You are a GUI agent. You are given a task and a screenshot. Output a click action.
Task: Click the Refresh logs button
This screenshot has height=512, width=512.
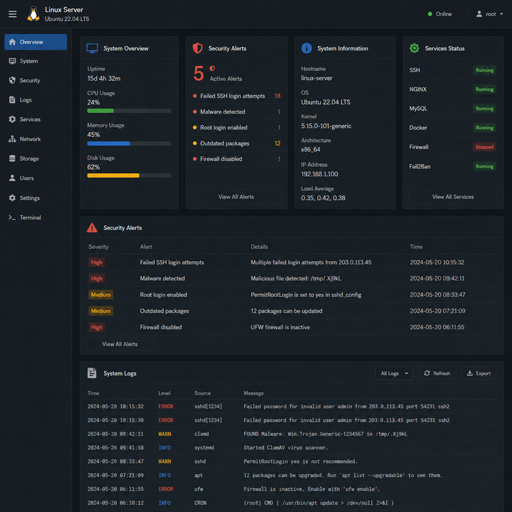click(x=437, y=373)
